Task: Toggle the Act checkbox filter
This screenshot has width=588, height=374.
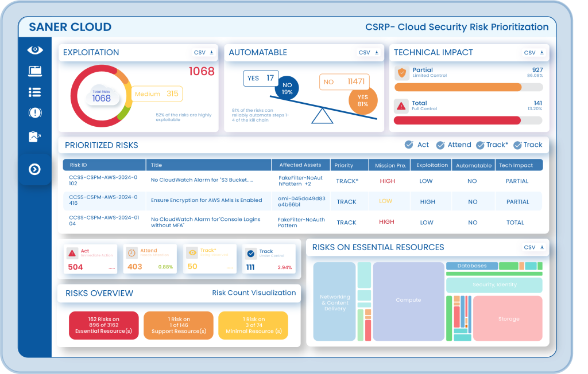Action: 409,145
